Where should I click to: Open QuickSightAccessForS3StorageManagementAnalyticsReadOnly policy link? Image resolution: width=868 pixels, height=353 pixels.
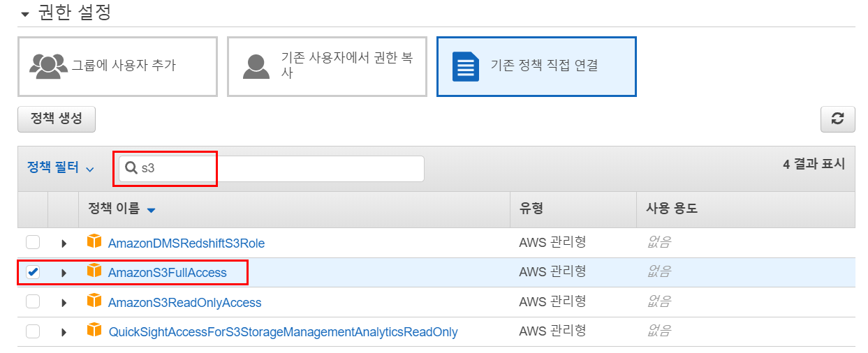point(284,332)
